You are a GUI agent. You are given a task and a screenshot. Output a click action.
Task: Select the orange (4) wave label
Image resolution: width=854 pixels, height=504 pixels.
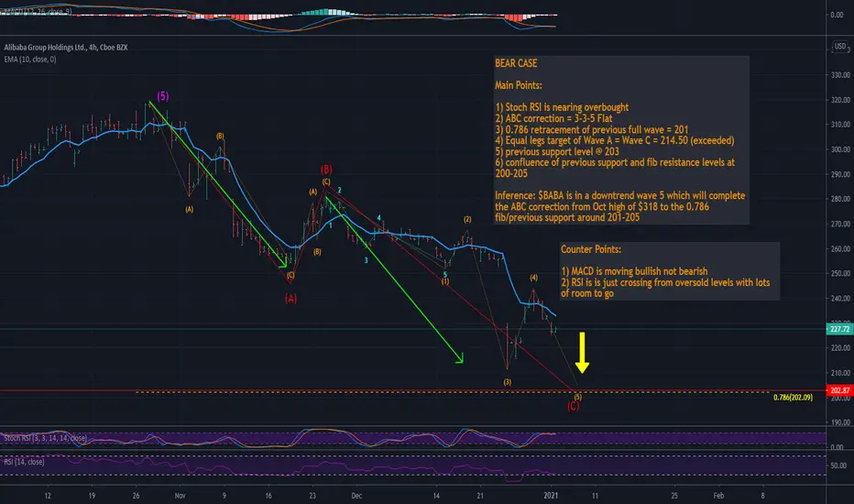533,278
